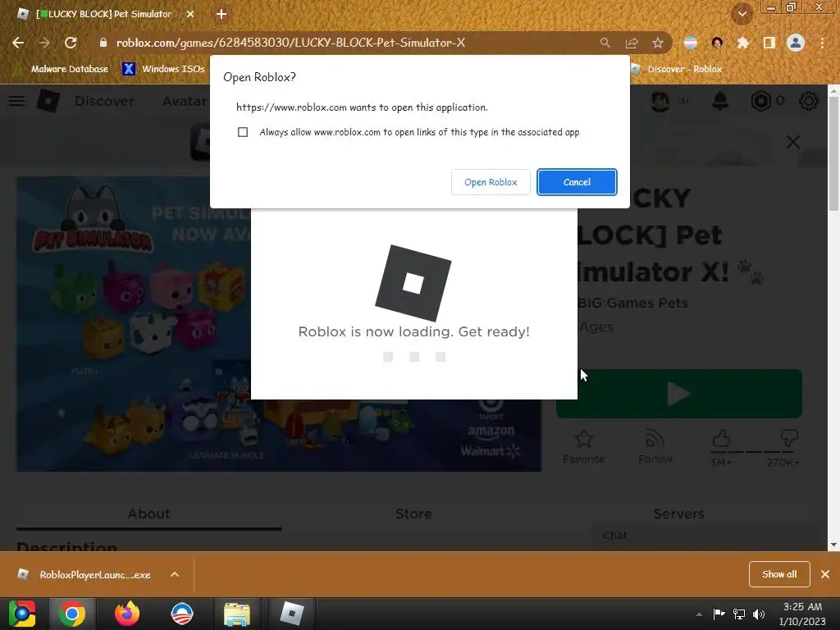
Task: Go to Discover in Roblox nav
Action: tap(104, 101)
